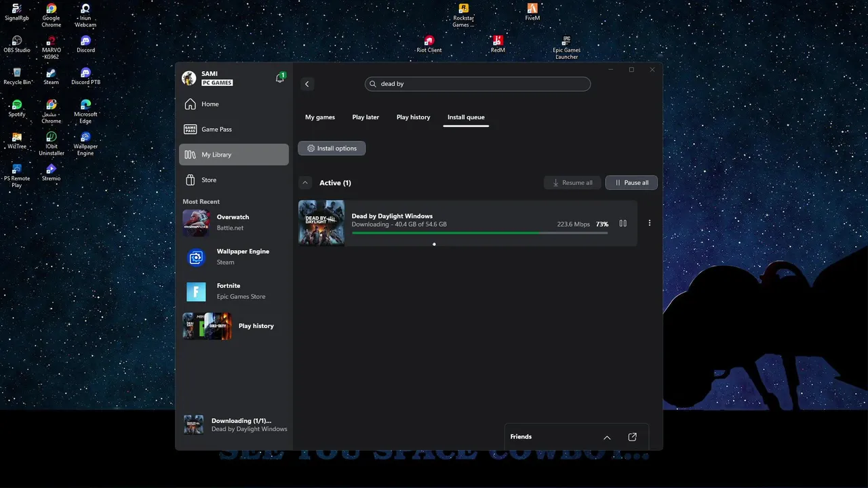Launch OBS Studio from the desktop
The image size is (868, 488).
click(17, 44)
